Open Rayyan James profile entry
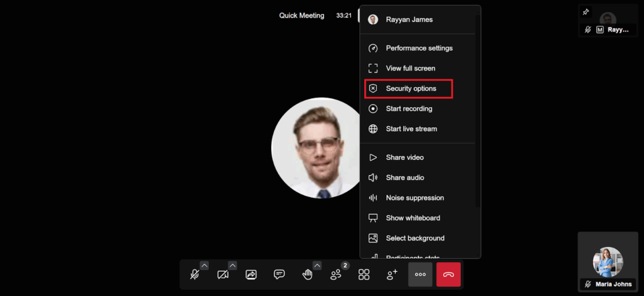This screenshot has height=296, width=644. tap(409, 20)
